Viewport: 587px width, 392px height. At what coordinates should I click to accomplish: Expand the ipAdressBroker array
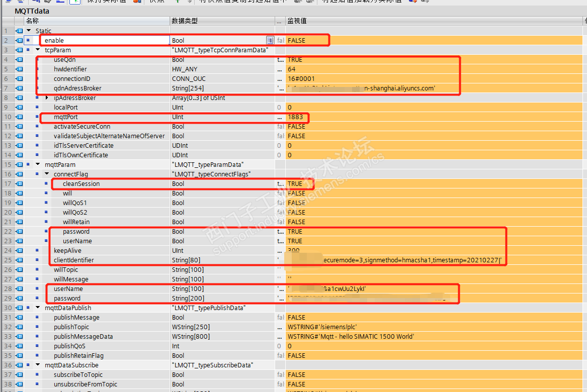click(47, 97)
